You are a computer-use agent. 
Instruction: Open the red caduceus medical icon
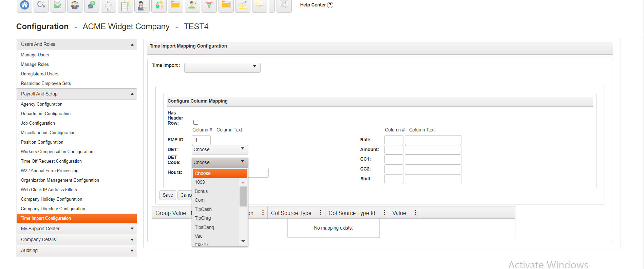tap(209, 5)
